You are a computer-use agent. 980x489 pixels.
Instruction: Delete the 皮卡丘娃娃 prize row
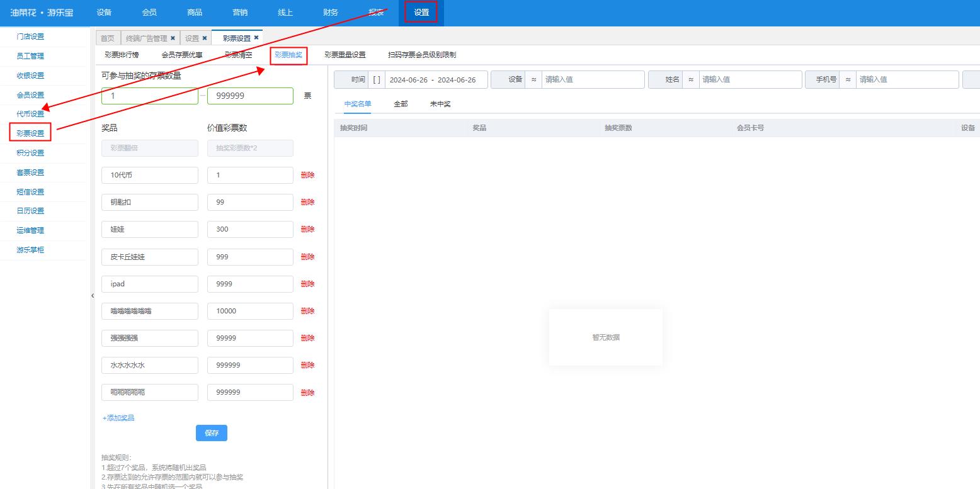click(307, 257)
